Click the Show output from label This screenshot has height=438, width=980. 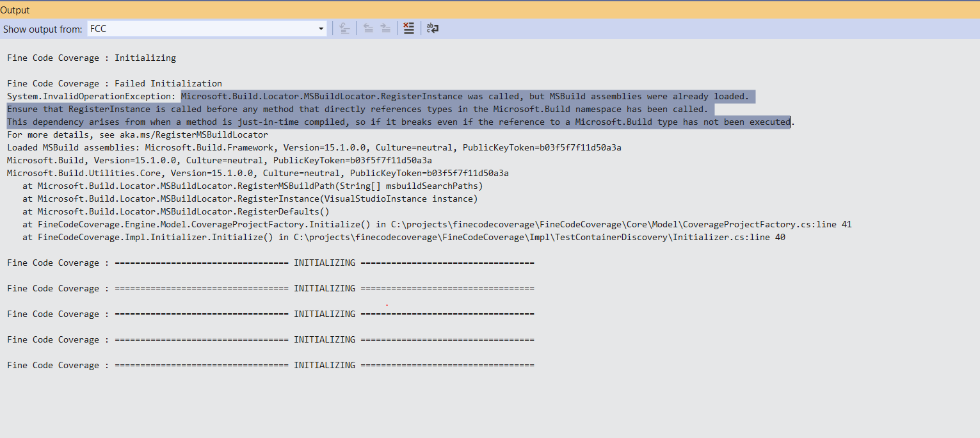click(42, 28)
